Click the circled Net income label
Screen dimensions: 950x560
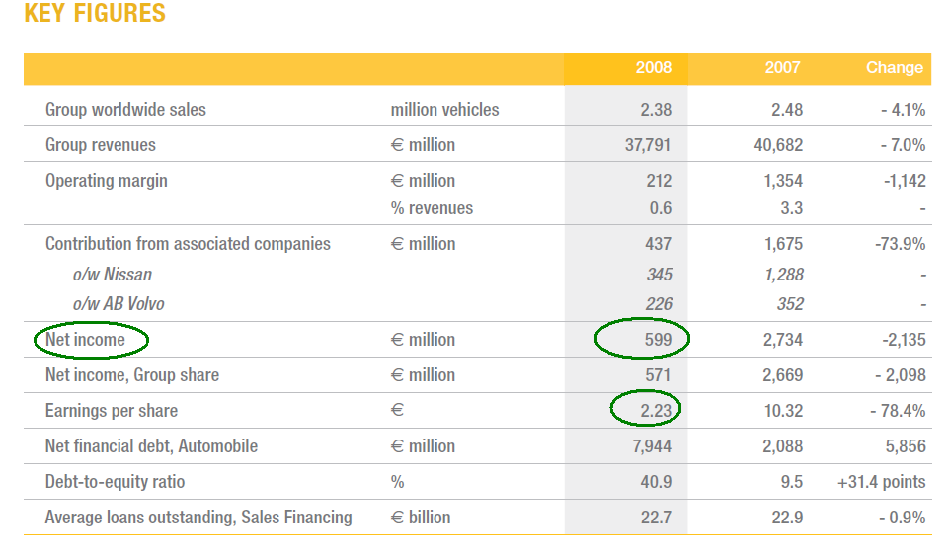[85, 340]
